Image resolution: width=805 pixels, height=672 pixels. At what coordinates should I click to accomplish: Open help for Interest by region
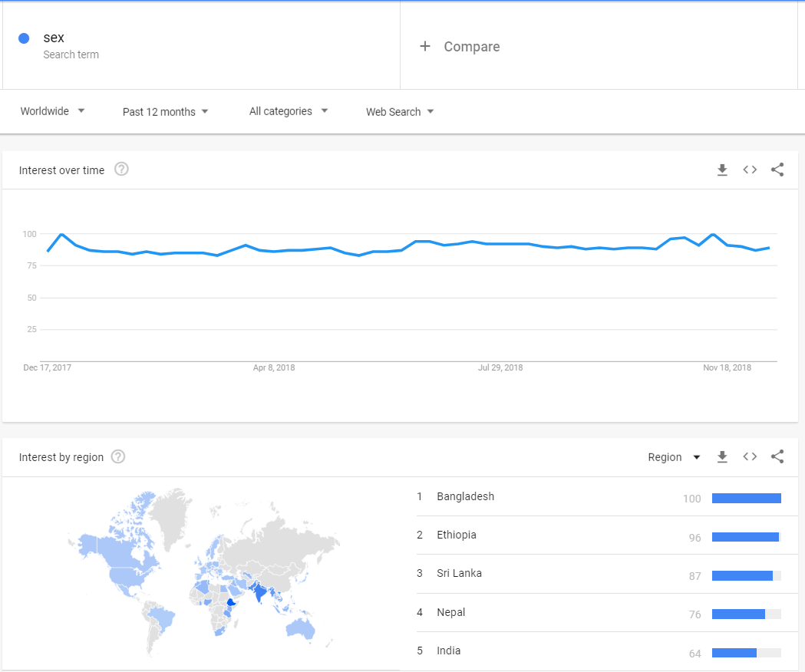point(118,456)
